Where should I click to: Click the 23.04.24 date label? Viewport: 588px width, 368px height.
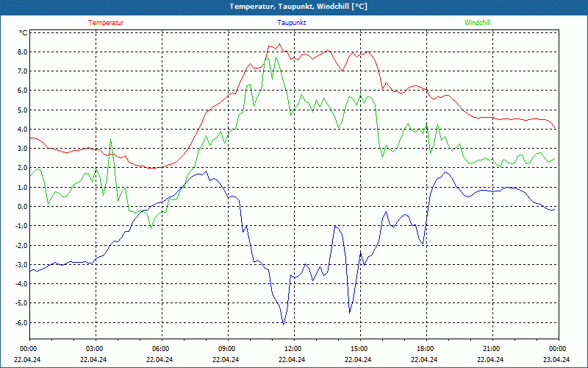[x=556, y=359]
